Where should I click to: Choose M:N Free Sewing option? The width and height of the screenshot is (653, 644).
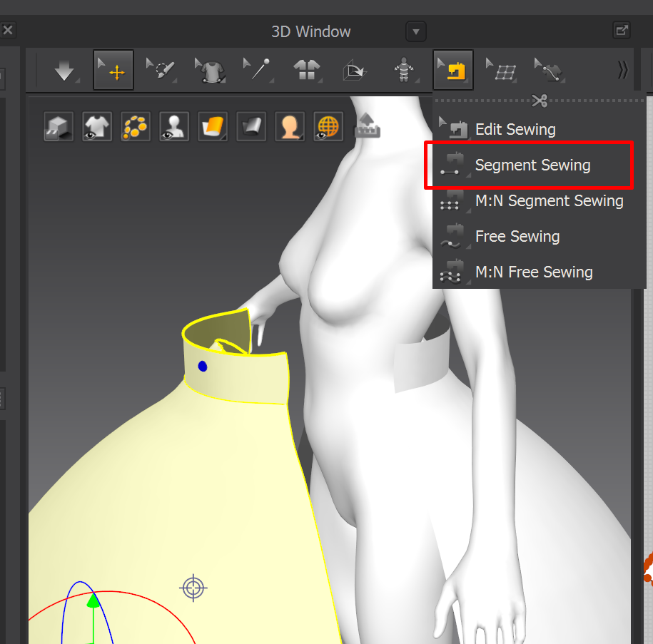point(539,272)
